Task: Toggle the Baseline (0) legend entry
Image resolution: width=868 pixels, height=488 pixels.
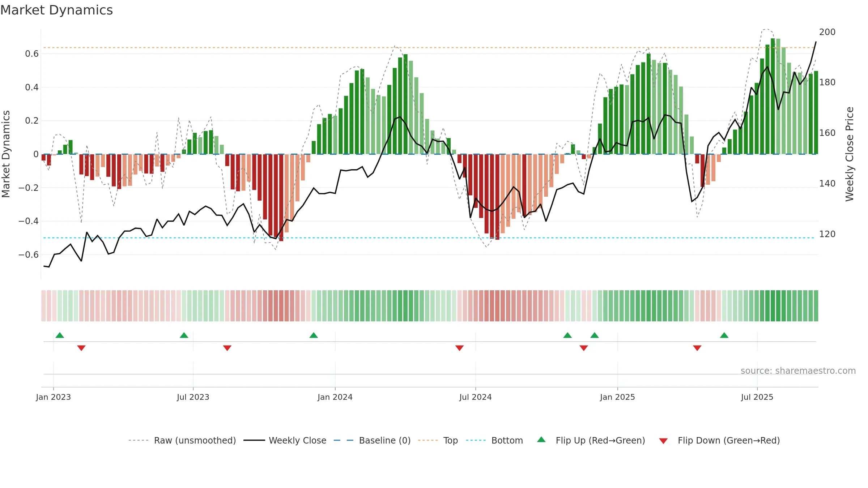Action: click(372, 440)
